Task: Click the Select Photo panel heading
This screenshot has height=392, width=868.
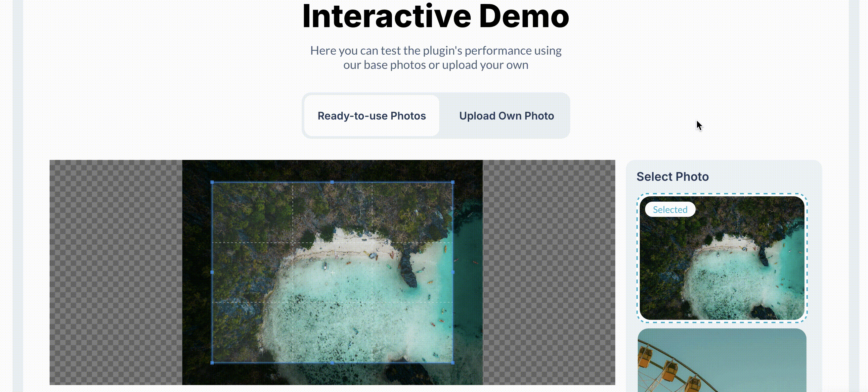Action: 672,177
